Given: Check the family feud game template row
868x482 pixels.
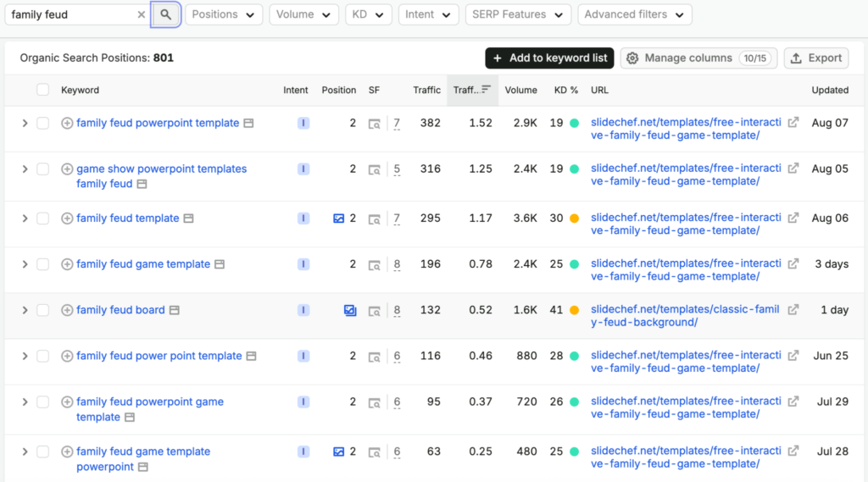Looking at the screenshot, I should point(42,264).
